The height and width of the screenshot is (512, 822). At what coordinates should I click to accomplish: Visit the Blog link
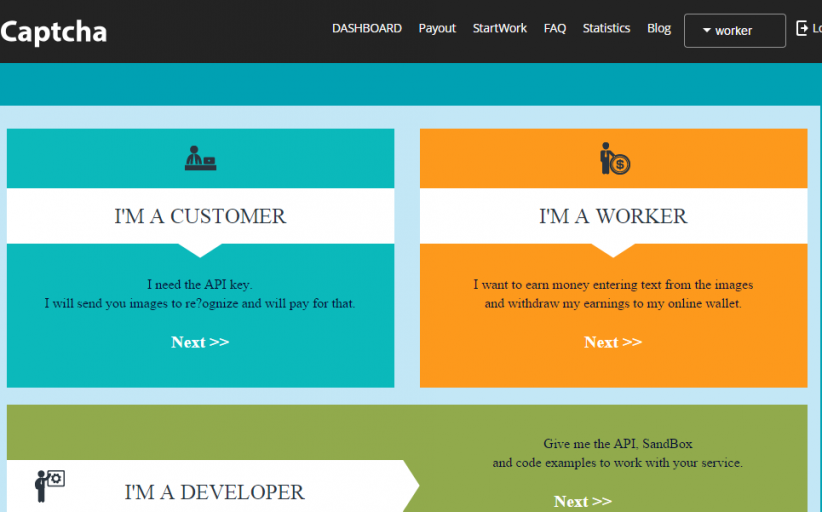coord(659,29)
